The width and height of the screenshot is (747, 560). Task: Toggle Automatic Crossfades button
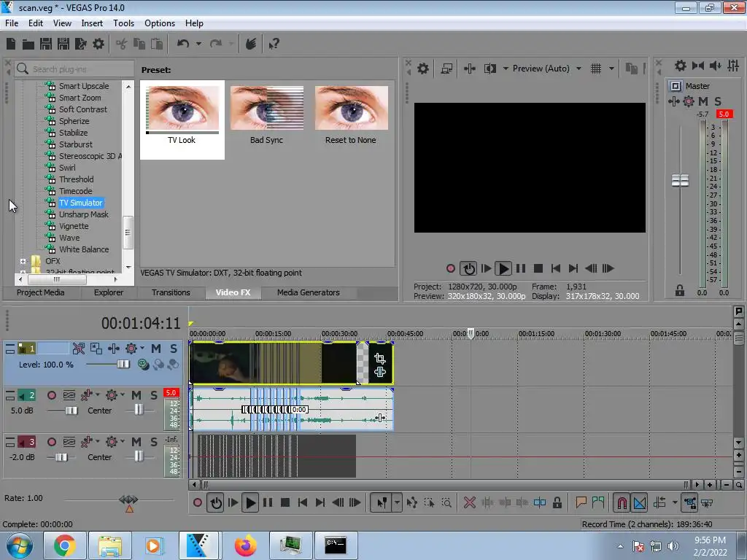click(639, 502)
